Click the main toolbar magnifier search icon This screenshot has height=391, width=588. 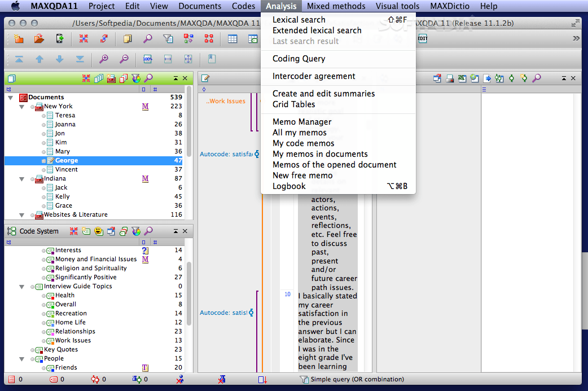coord(148,38)
